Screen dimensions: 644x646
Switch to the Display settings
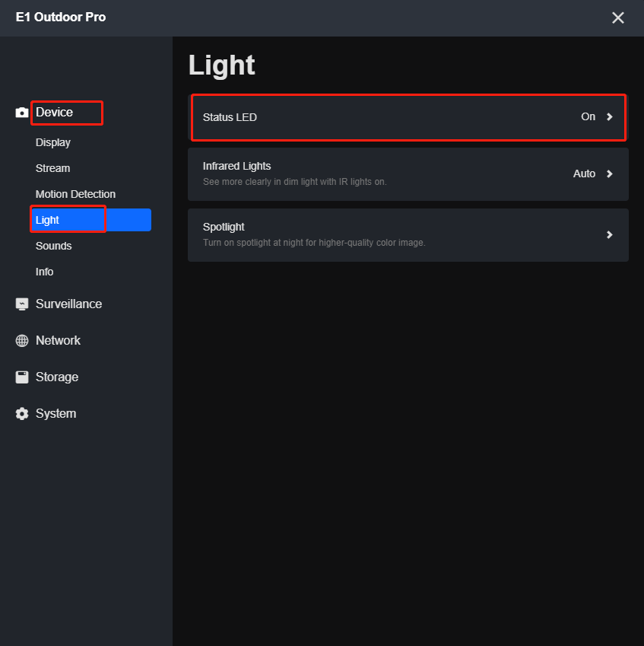(x=52, y=142)
